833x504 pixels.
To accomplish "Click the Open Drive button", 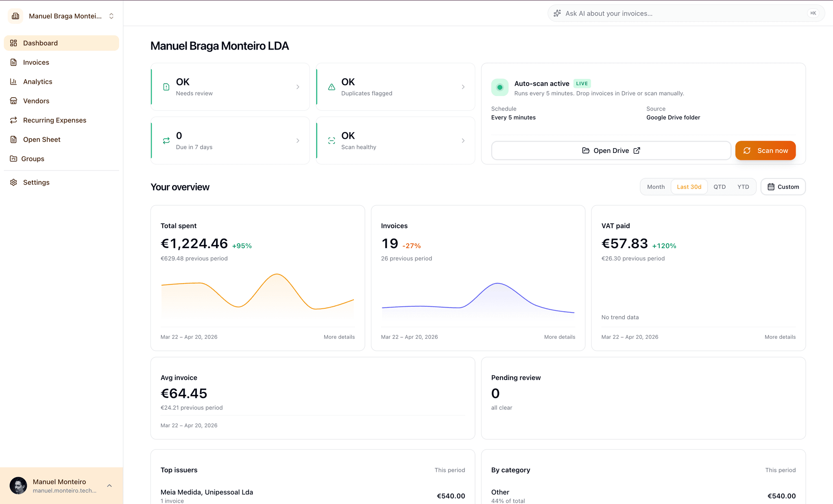I will coord(611,151).
